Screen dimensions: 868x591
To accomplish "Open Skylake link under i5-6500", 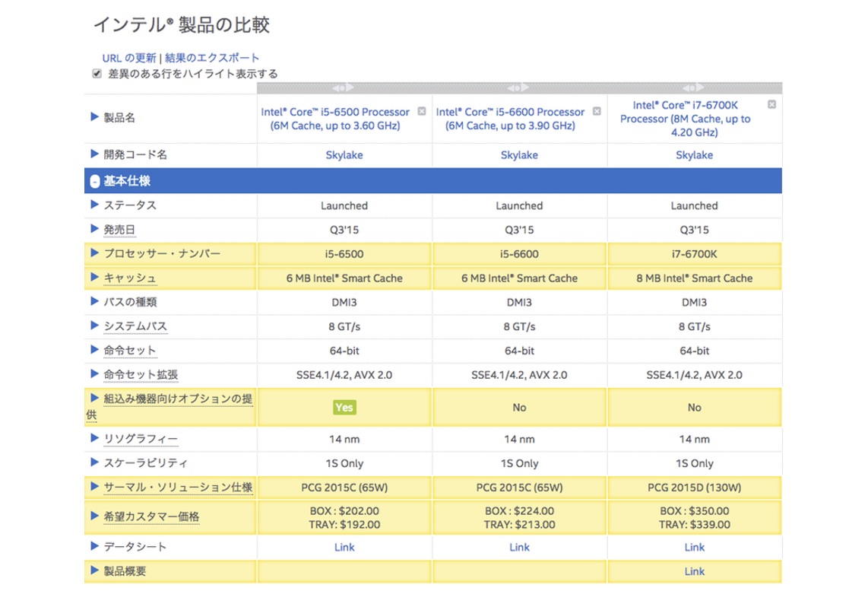I will point(344,155).
